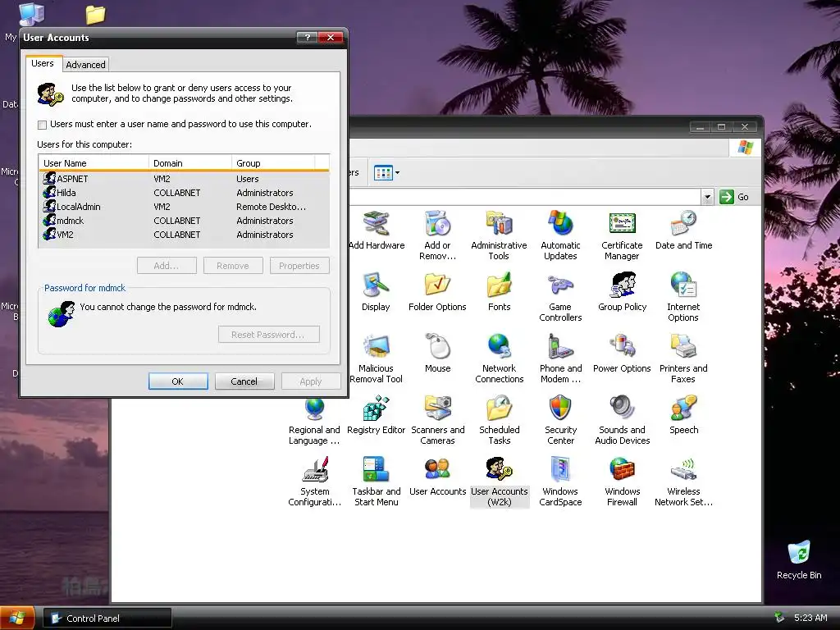Click OK in User Accounts dialog

(x=178, y=381)
